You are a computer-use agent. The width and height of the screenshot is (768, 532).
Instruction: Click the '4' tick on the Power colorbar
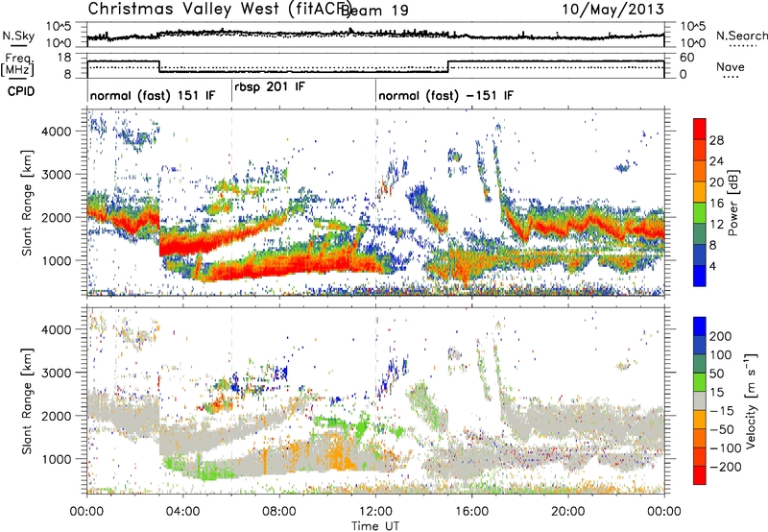pyautogui.click(x=712, y=266)
